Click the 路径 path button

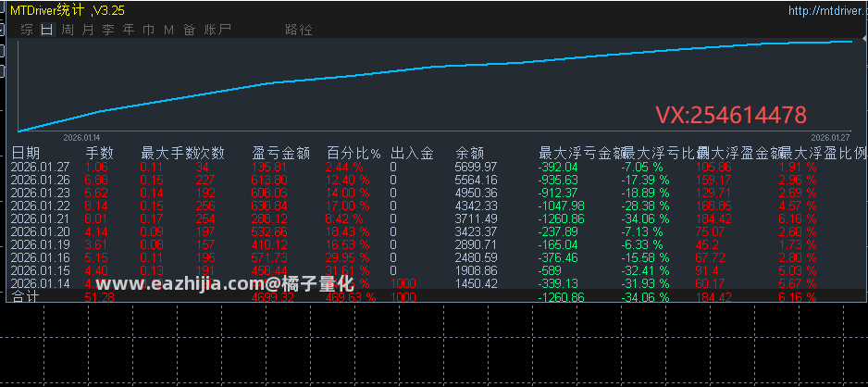pyautogui.click(x=298, y=30)
